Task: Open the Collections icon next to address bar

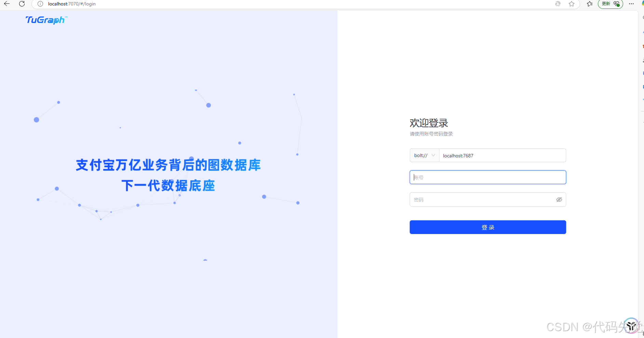Action: coord(589,4)
